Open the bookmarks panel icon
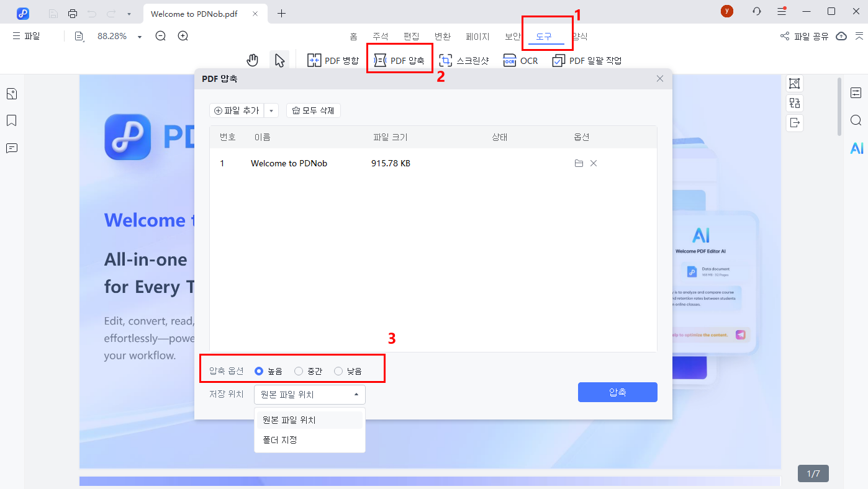868x489 pixels. 11,120
